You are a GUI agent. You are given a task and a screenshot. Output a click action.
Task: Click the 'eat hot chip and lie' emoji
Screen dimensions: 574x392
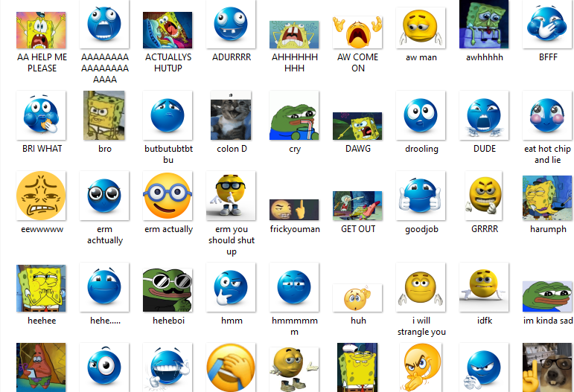pos(547,115)
